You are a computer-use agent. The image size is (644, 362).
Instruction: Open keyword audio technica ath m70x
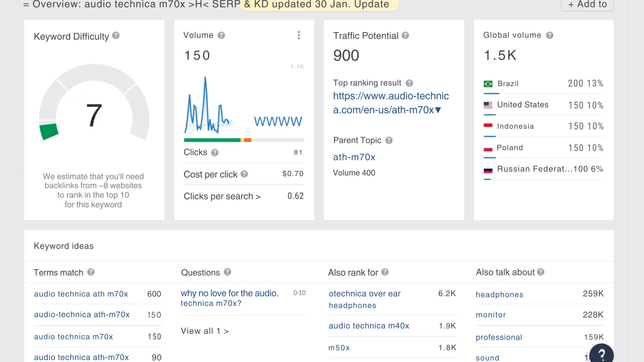pyautogui.click(x=81, y=294)
